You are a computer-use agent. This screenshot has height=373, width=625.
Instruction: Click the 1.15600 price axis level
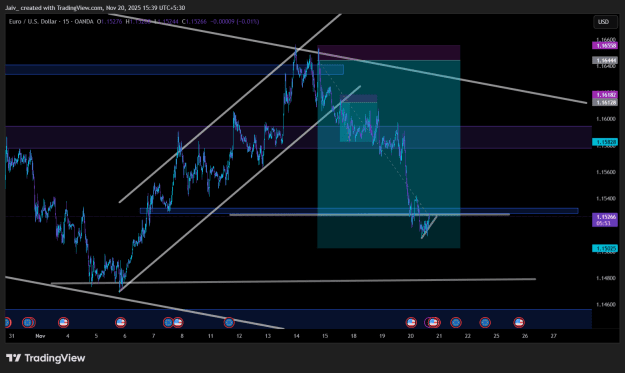[x=606, y=172]
